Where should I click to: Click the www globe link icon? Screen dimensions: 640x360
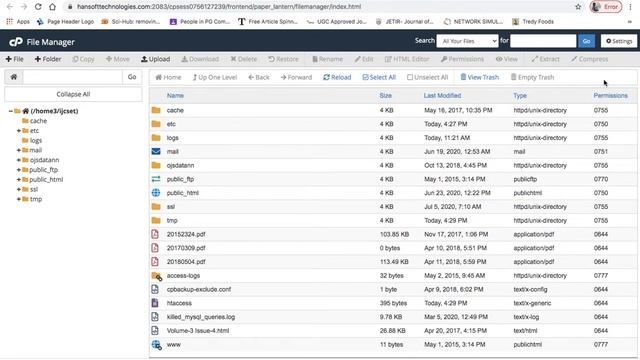pos(156,345)
